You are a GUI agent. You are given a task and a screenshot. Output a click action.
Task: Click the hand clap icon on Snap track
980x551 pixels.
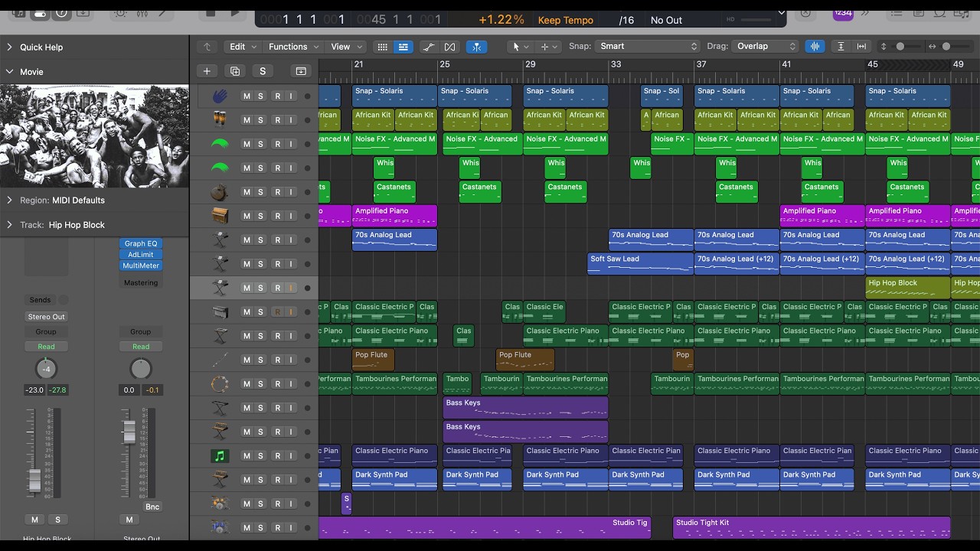pos(220,96)
